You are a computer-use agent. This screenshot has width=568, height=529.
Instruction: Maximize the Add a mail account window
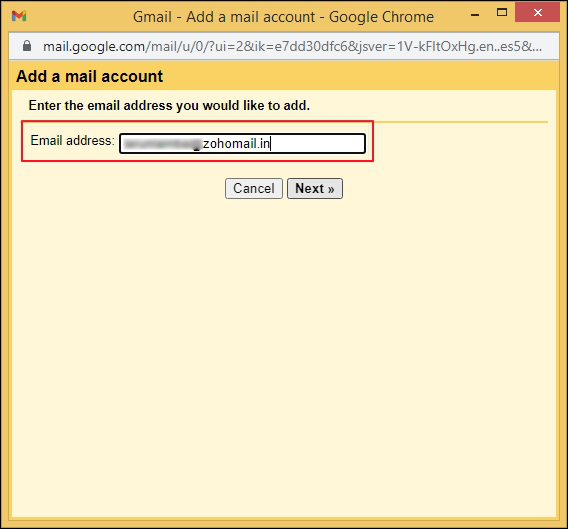tap(502, 13)
